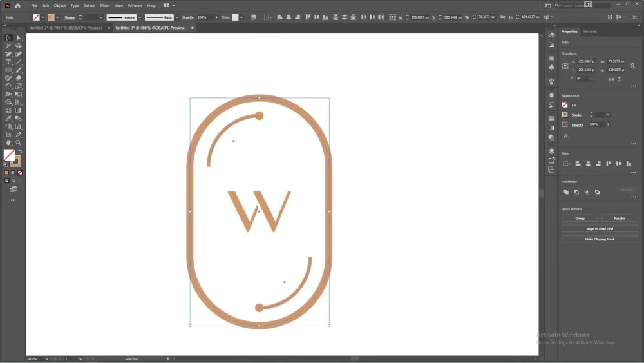Set paint mode to None below swatches
644x363 pixels.
[20, 173]
